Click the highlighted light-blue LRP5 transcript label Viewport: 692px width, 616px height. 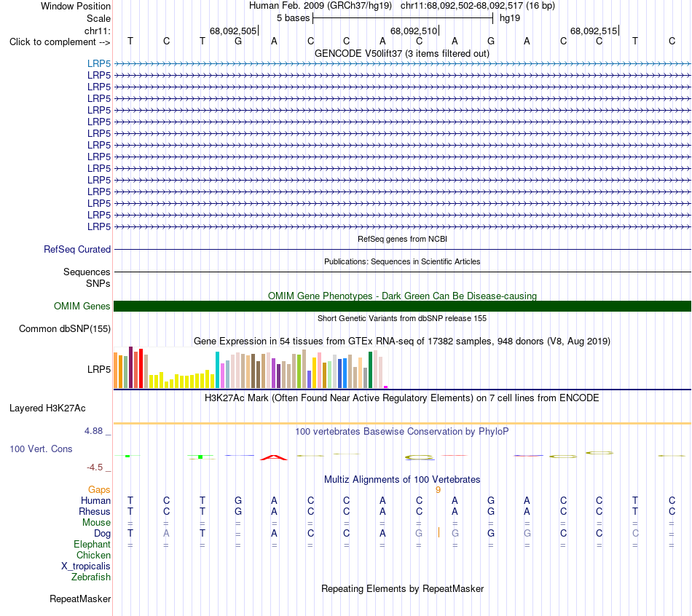(x=99, y=64)
